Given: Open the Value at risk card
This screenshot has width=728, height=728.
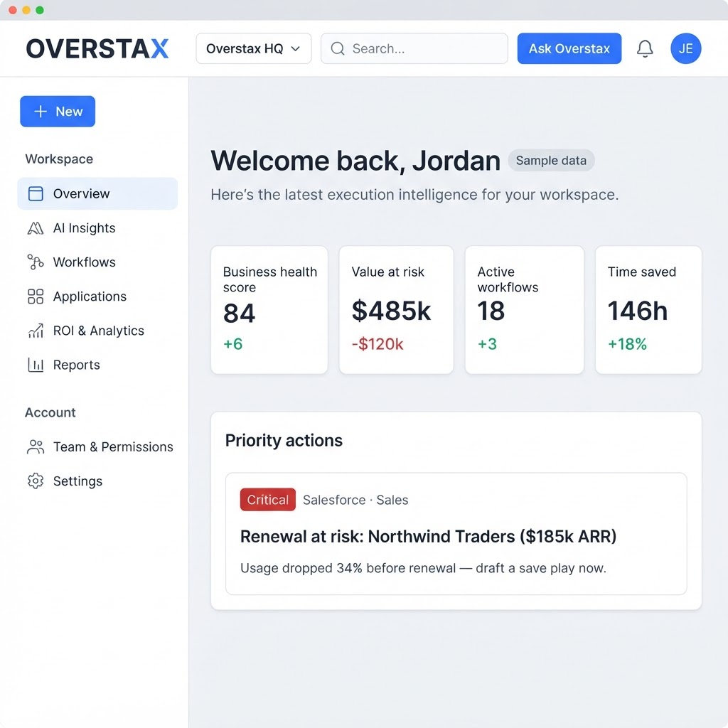Looking at the screenshot, I should click(396, 310).
